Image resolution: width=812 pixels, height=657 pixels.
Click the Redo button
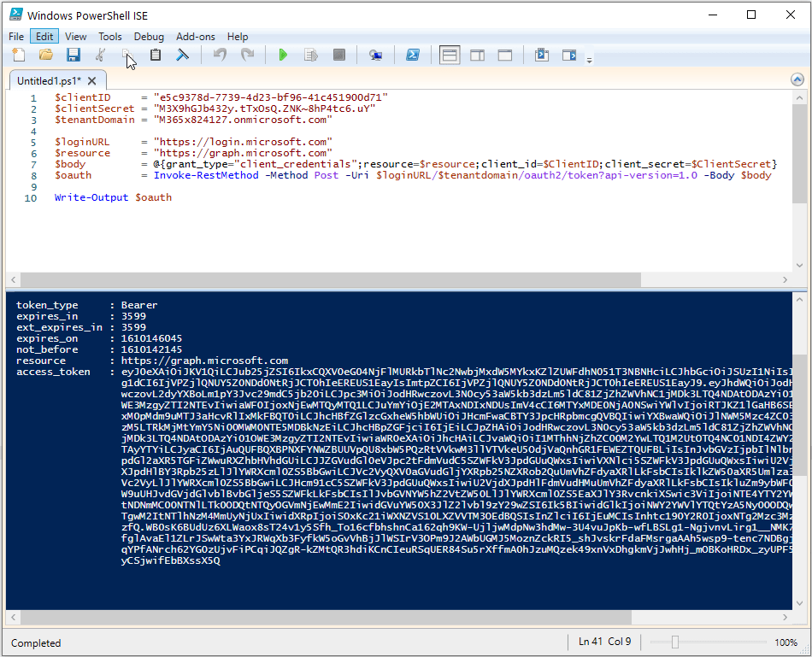click(x=248, y=54)
